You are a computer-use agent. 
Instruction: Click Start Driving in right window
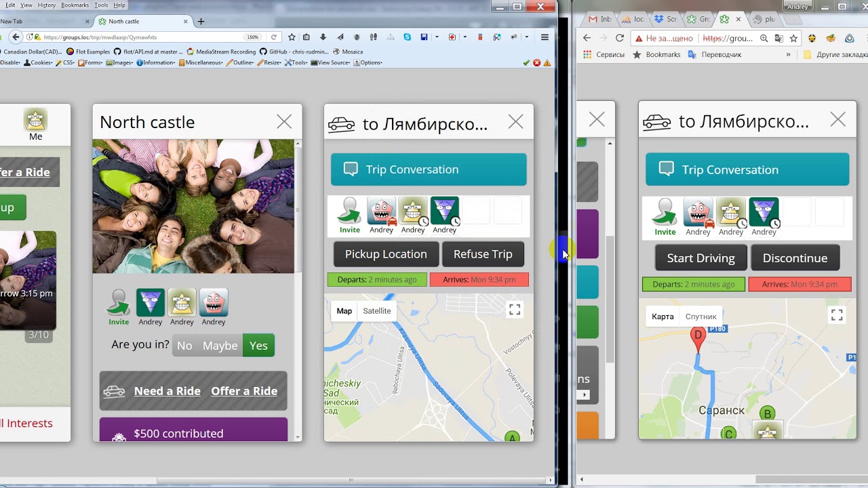(x=701, y=258)
